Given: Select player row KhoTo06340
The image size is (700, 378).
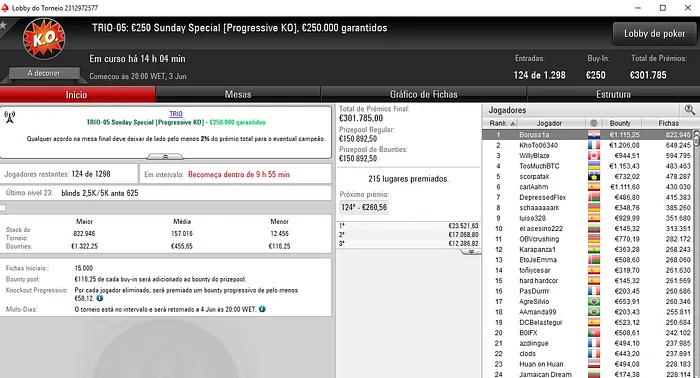Looking at the screenshot, I should [588, 145].
